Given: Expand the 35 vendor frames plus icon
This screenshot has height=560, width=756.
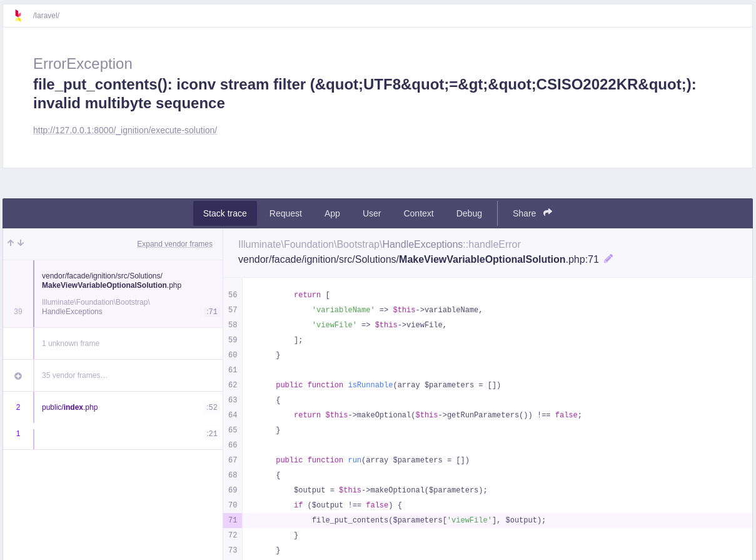Looking at the screenshot, I should 18,376.
